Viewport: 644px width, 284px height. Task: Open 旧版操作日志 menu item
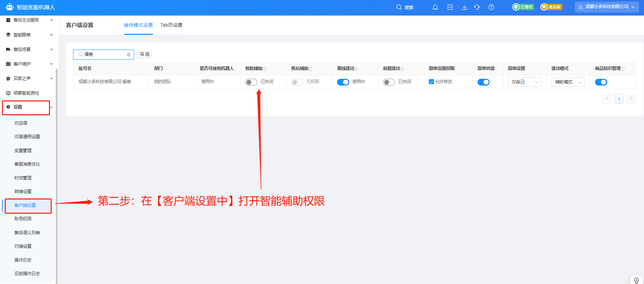[27, 274]
